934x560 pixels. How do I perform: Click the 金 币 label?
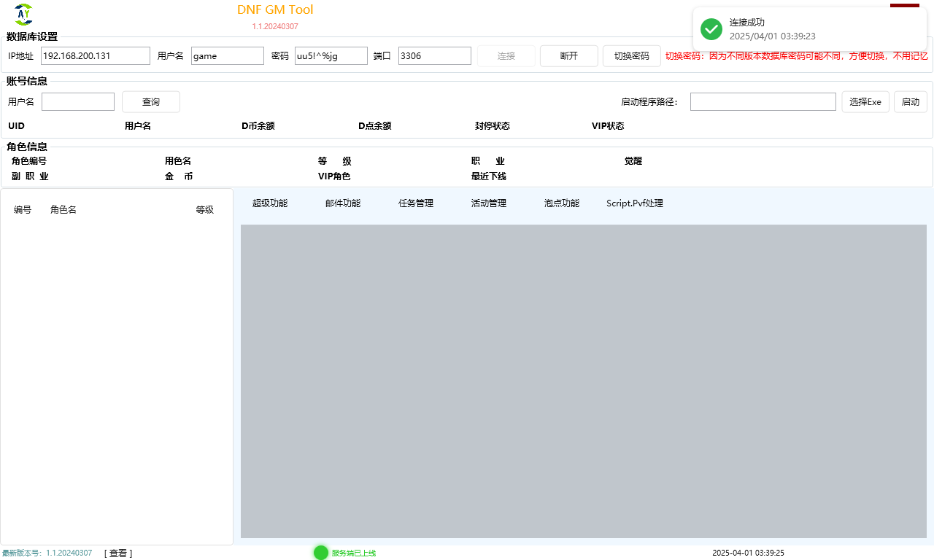coord(179,176)
